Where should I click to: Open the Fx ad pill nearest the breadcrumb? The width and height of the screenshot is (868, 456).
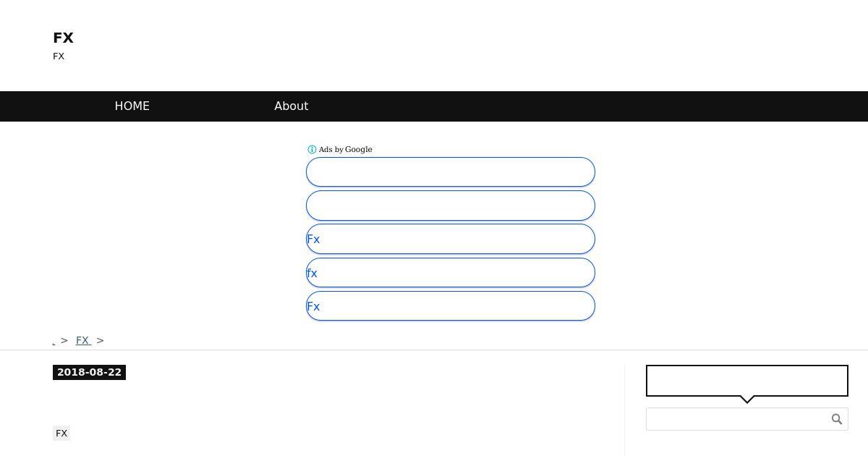pos(451,306)
